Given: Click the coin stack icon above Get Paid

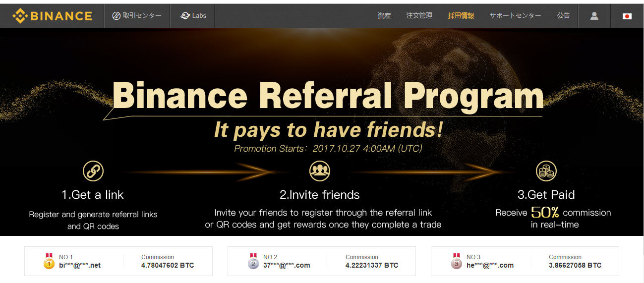Looking at the screenshot, I should coord(546,171).
